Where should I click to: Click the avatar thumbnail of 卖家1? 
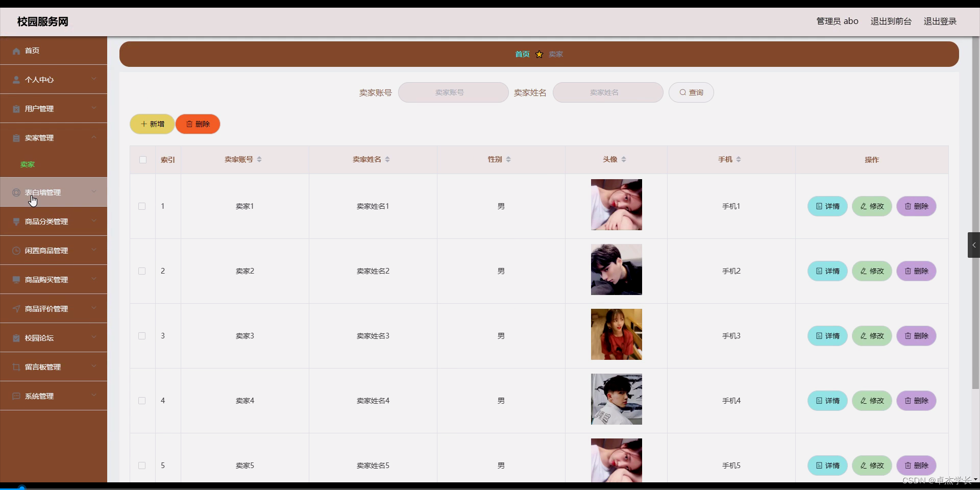click(x=616, y=205)
